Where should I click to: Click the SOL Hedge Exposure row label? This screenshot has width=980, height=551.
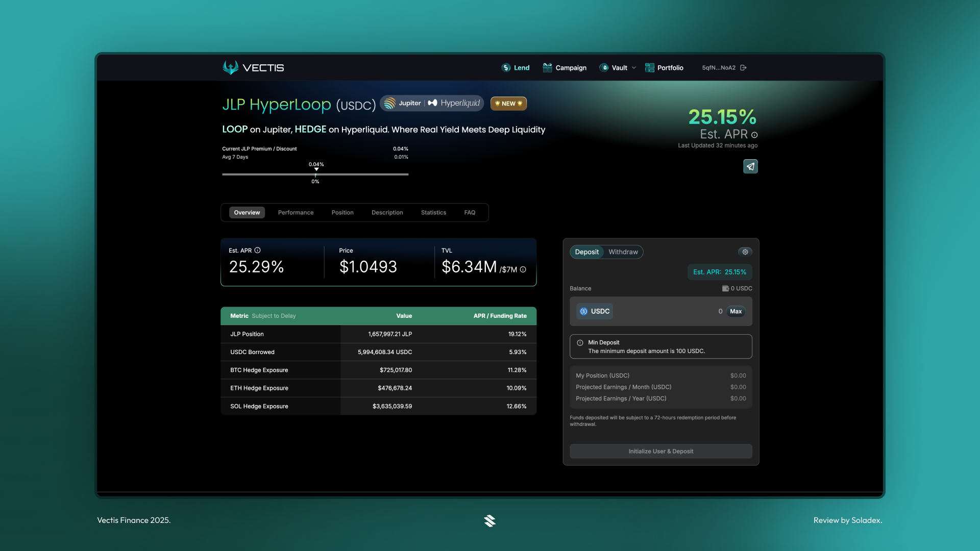click(x=259, y=407)
